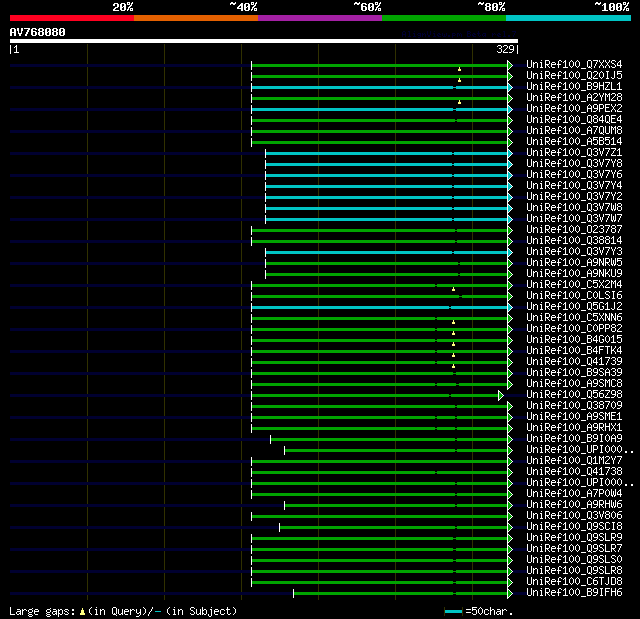Select UniRef100_Q1M2Y7 text
Viewport: 640px width, 619px height.
[574, 461]
